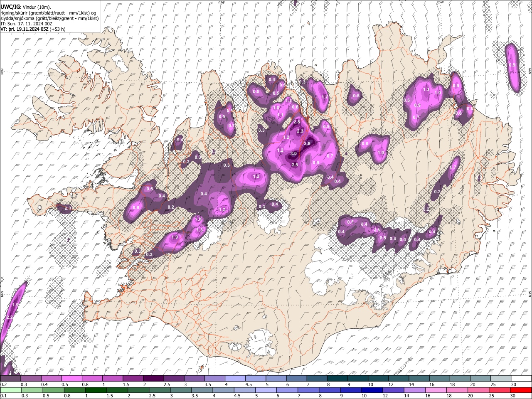The width and height of the screenshot is (532, 399).
Task: Click the "VT: þri. 19.11.2024 05Z (+53 h)" line
Action: click(33, 30)
